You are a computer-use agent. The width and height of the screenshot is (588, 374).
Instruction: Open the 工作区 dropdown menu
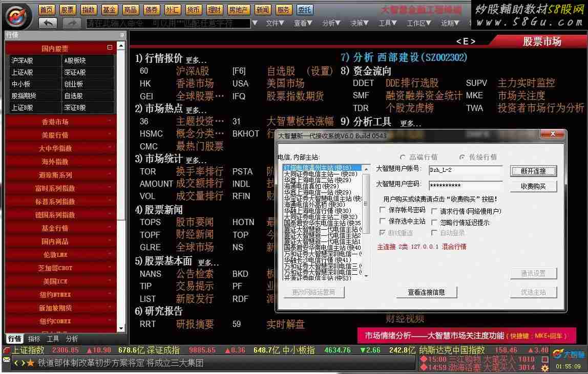click(419, 23)
